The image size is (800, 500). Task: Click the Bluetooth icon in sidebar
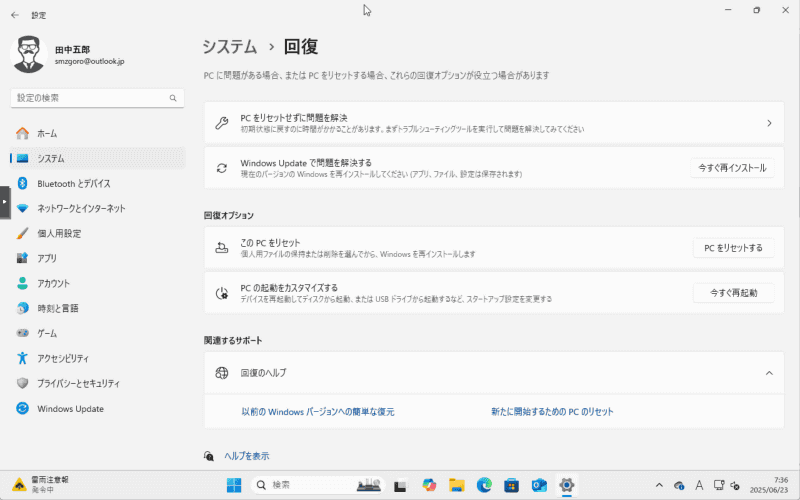pos(22,184)
